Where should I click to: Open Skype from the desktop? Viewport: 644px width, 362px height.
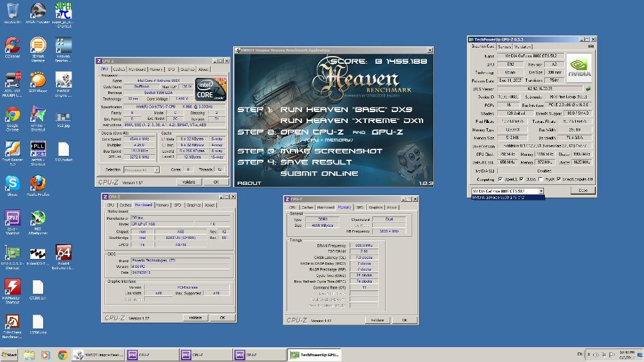[12, 186]
